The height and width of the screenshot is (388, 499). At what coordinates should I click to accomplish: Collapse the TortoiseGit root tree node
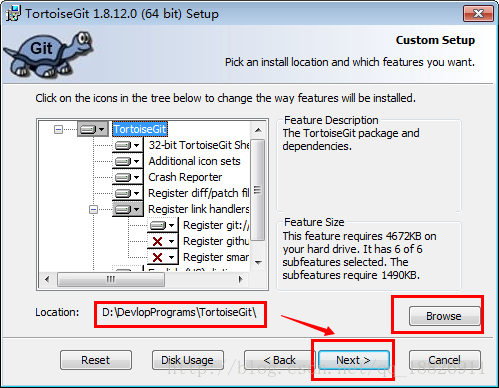(x=58, y=129)
